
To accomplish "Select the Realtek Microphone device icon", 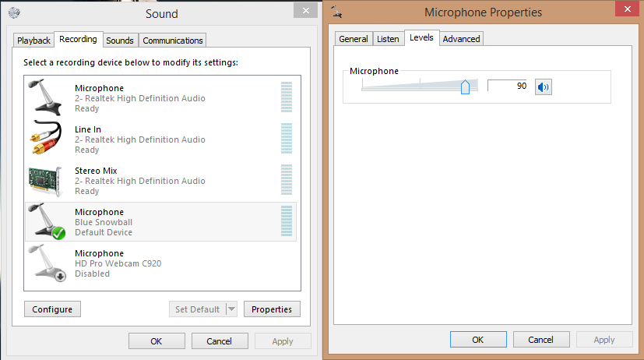I will [44, 98].
